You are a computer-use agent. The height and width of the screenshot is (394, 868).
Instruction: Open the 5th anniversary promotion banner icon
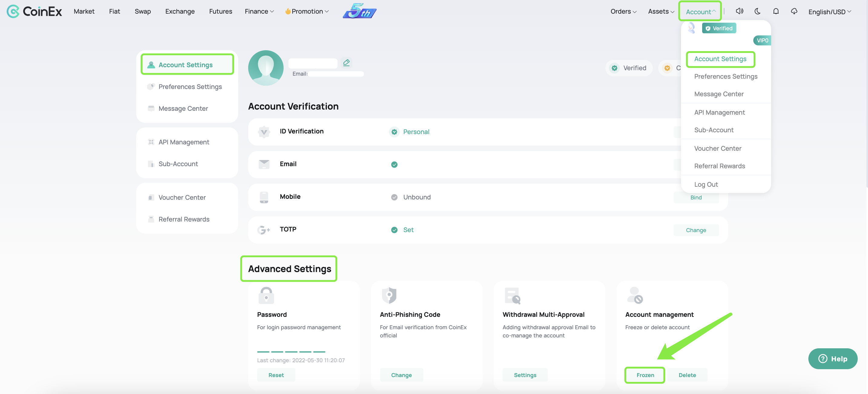[x=360, y=11]
